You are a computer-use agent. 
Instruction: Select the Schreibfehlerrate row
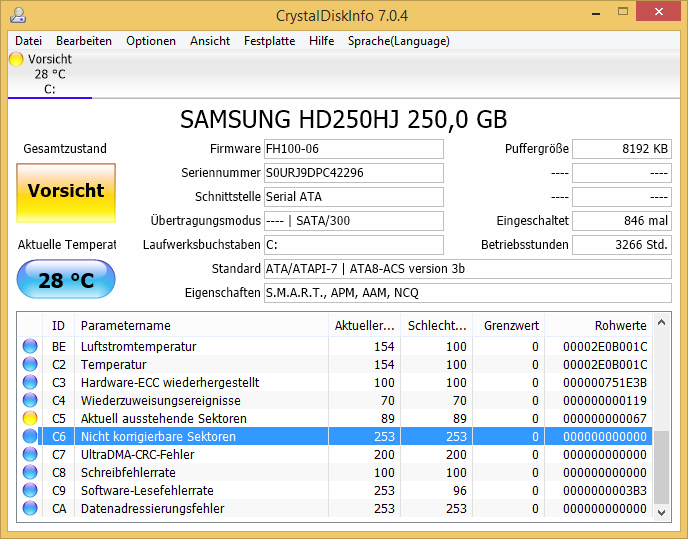coord(335,472)
